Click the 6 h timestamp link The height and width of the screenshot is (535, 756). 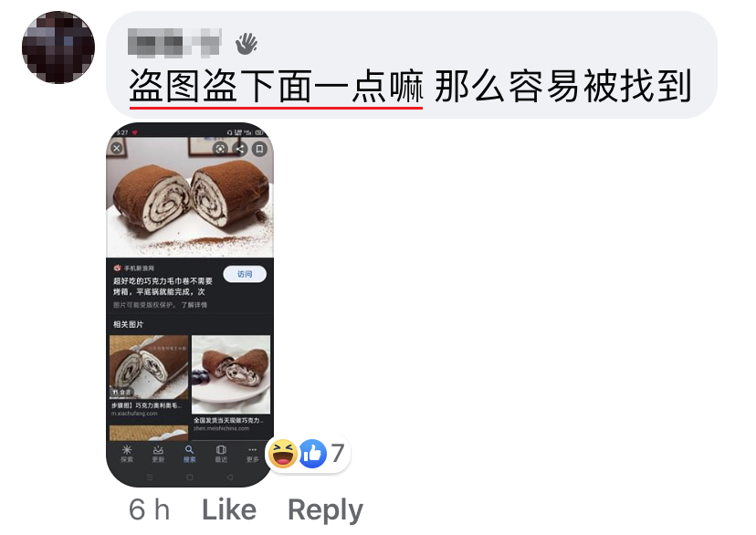[x=149, y=510]
